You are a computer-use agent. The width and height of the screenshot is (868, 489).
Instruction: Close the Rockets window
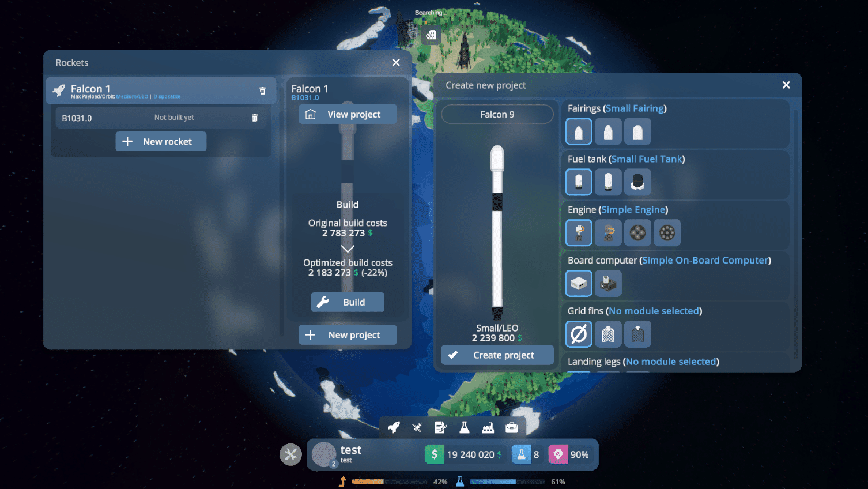click(396, 62)
